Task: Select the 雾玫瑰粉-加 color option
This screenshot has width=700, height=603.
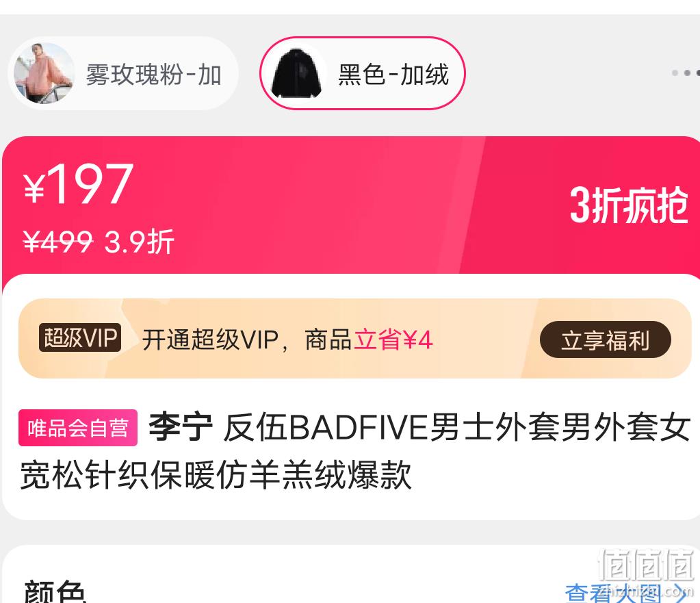Action: coord(123,73)
